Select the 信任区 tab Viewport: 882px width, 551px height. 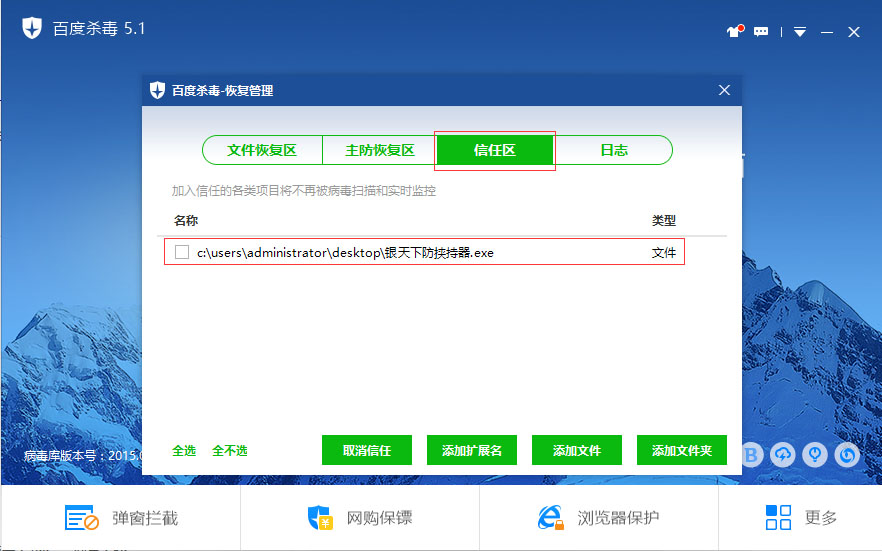495,150
